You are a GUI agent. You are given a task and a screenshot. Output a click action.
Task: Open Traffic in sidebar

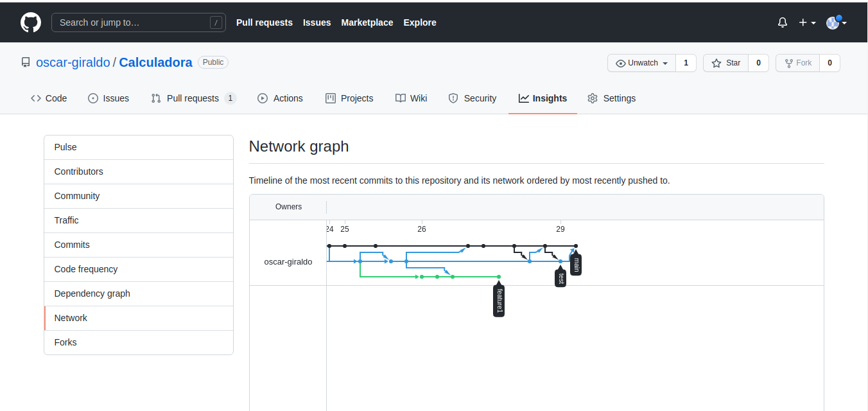139,220
